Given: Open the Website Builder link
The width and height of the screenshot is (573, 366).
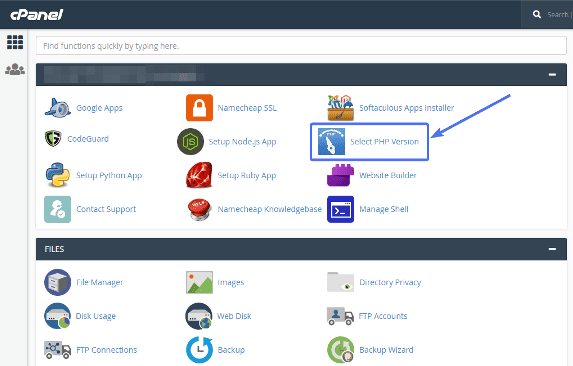Looking at the screenshot, I should 388,175.
